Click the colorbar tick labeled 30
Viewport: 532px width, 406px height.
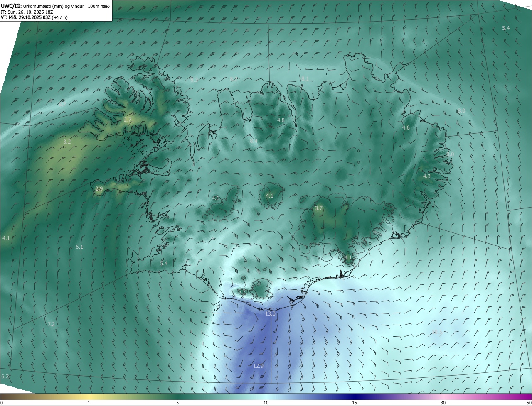(443, 403)
